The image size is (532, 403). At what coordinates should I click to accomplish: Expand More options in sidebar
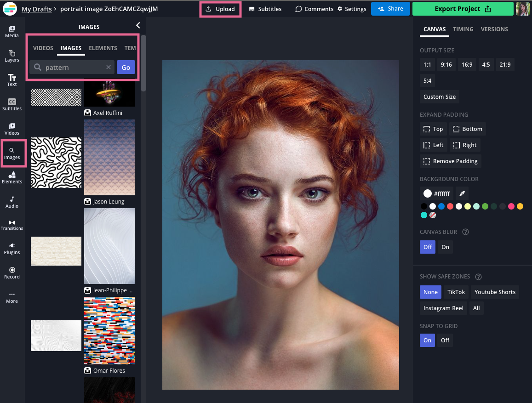coord(12,297)
